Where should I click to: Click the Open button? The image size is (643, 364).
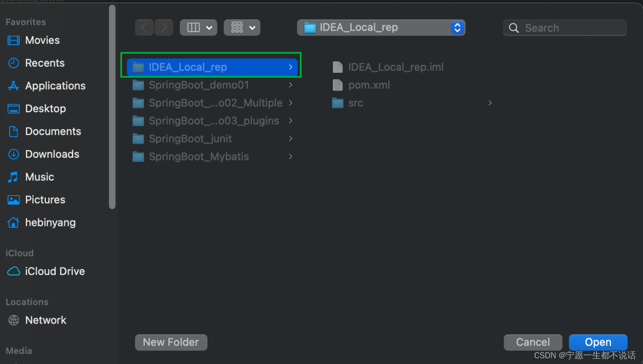598,343
